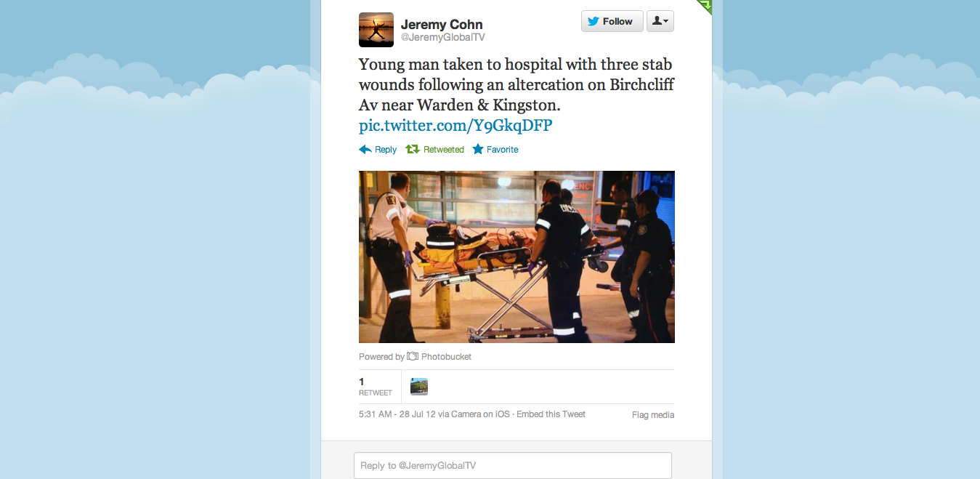Open the paramedics stretcher photo
Screen dimensions: 980x479
tap(517, 257)
